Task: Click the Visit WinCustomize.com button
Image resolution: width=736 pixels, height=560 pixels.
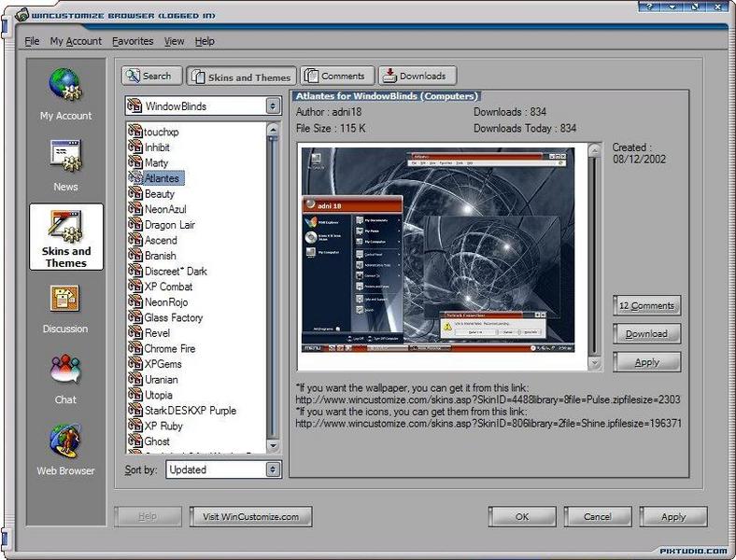Action: pyautogui.click(x=250, y=516)
